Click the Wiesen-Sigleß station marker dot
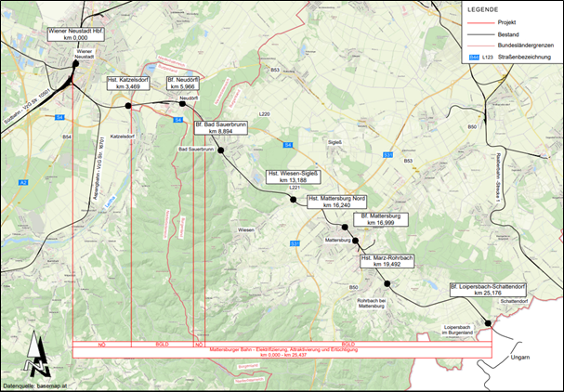The height and width of the screenshot is (392, 564). [294, 200]
